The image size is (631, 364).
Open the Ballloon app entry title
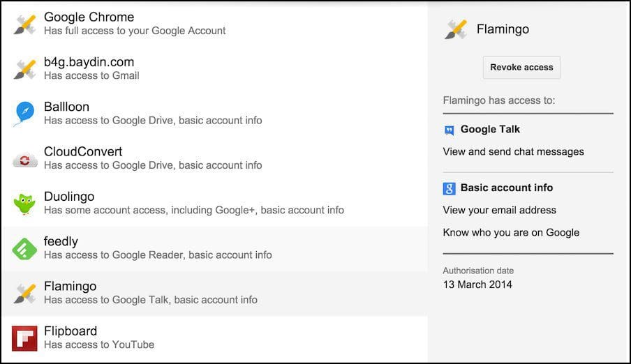[x=66, y=107]
